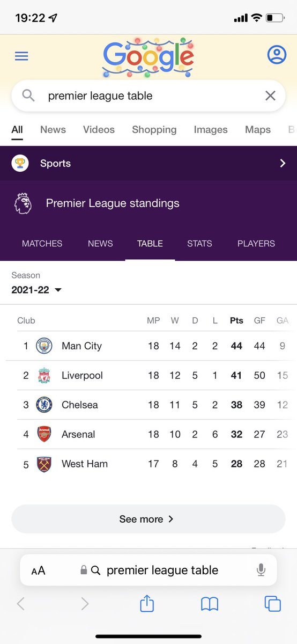Image resolution: width=297 pixels, height=644 pixels.
Task: Expand the table with See more
Action: pyautogui.click(x=148, y=519)
